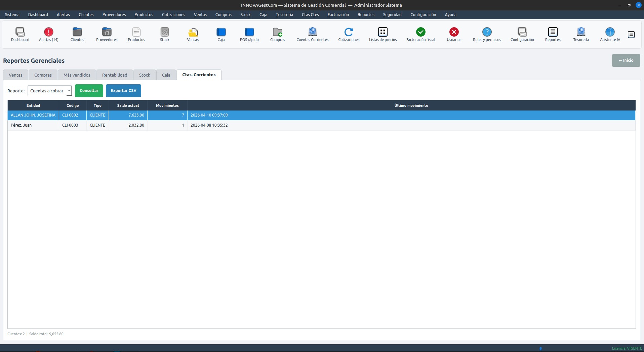Click the Exportar CSV button
Image resolution: width=644 pixels, height=352 pixels.
tap(123, 91)
